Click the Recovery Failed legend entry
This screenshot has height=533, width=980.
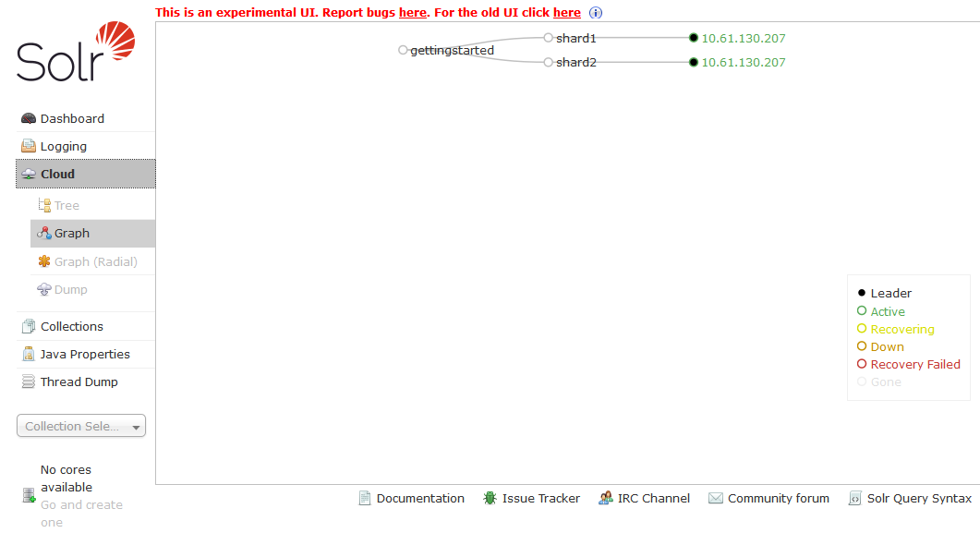coord(909,364)
